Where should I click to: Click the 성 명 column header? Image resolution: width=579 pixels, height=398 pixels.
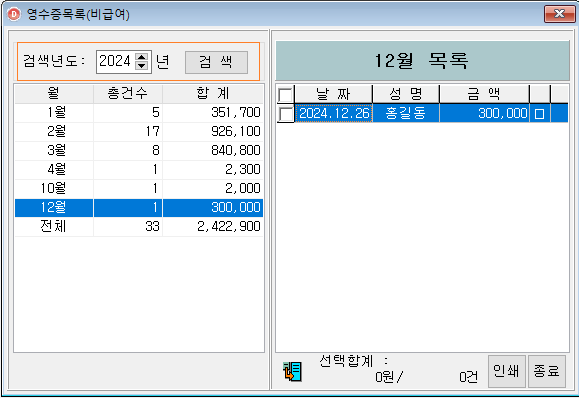click(406, 94)
